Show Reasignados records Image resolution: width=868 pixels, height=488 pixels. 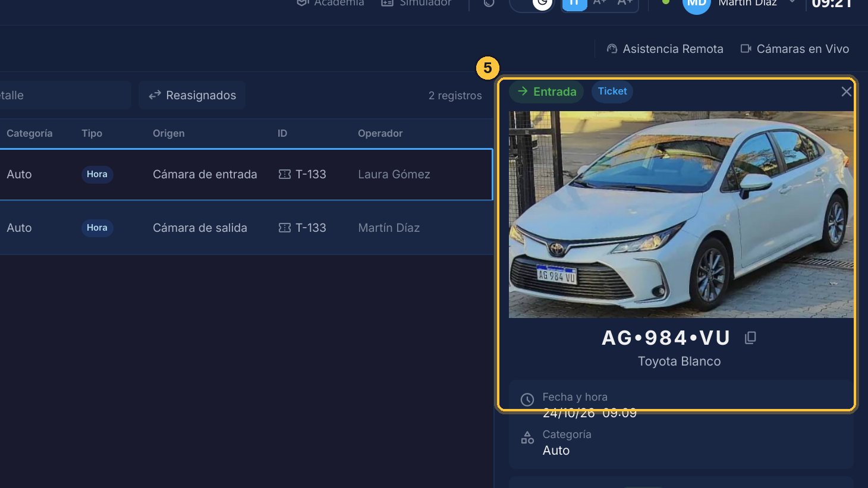(192, 95)
